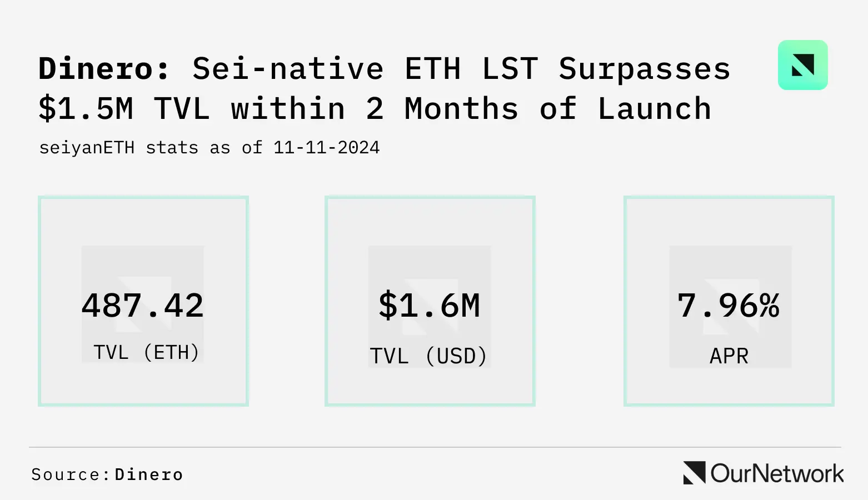Click the green Dinero logo icon
Screen dimensions: 868x500
tap(802, 65)
